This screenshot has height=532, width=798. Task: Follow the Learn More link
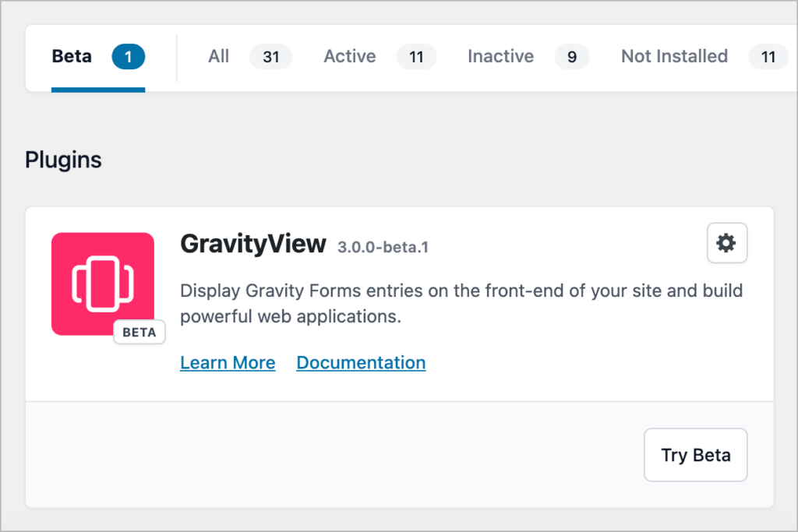[x=228, y=363]
